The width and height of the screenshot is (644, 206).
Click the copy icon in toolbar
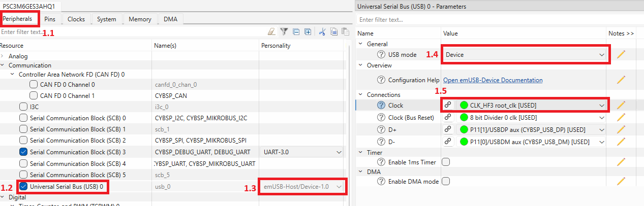coord(334,31)
